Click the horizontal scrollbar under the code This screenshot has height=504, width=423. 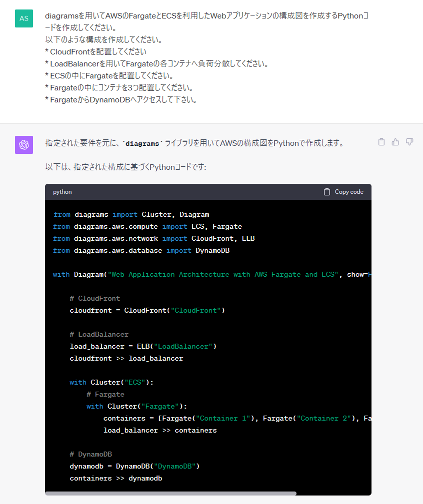tap(170, 493)
